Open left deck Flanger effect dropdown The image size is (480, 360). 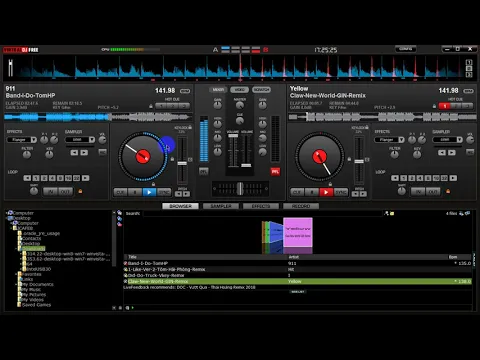point(34,140)
